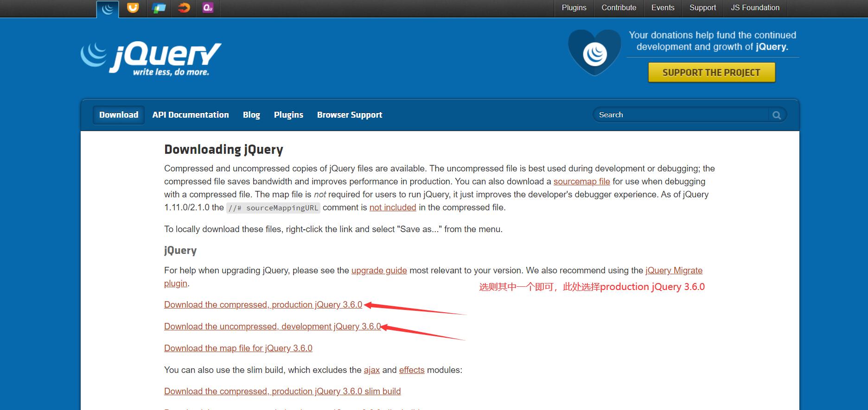Open the jQuery Mobile project icon
Viewport: 868px width, 410px height.
(159, 8)
